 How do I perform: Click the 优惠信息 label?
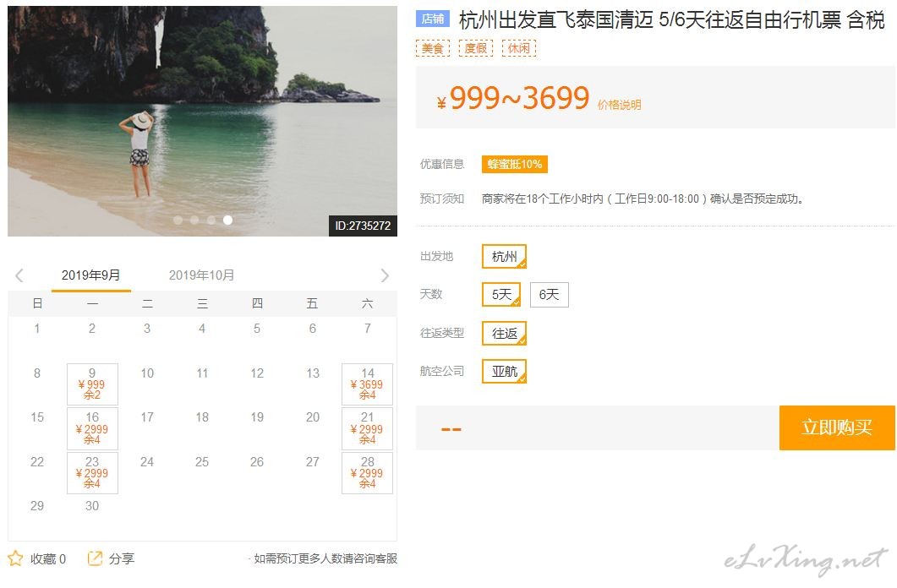pos(441,165)
